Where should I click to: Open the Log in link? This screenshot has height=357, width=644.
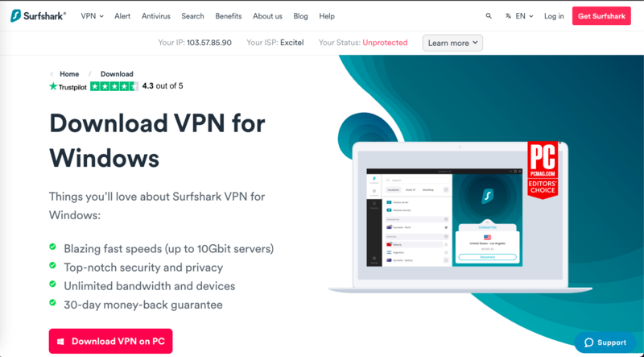point(554,16)
